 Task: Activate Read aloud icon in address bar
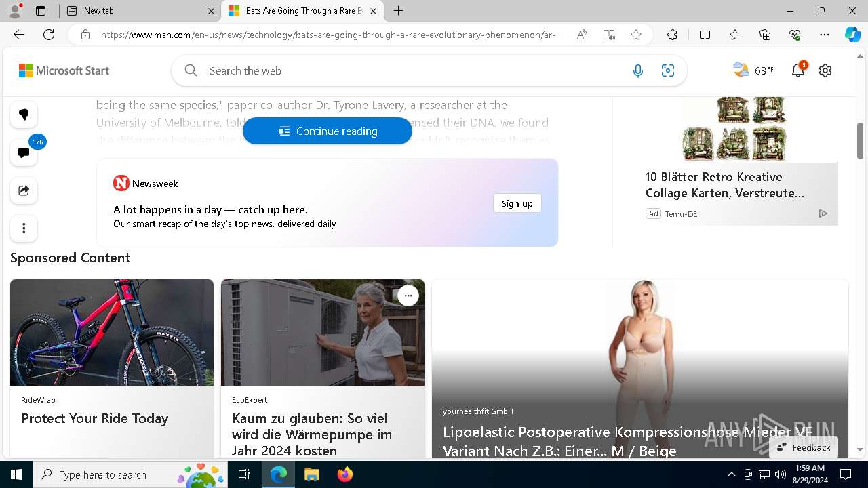coord(582,35)
